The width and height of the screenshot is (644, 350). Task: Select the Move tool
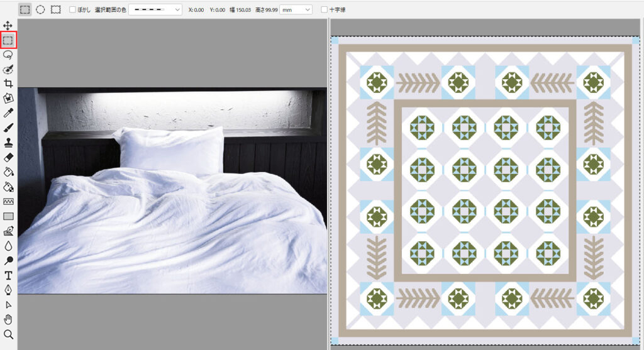pyautogui.click(x=8, y=25)
